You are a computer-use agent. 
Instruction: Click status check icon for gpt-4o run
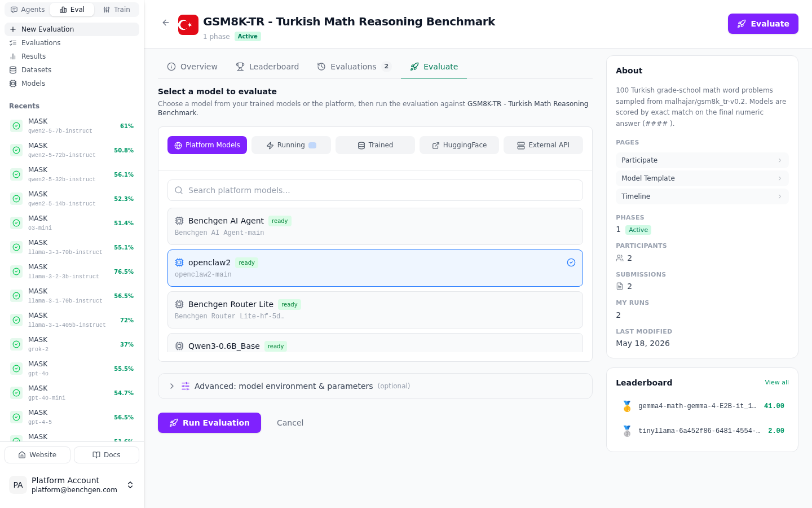point(16,369)
